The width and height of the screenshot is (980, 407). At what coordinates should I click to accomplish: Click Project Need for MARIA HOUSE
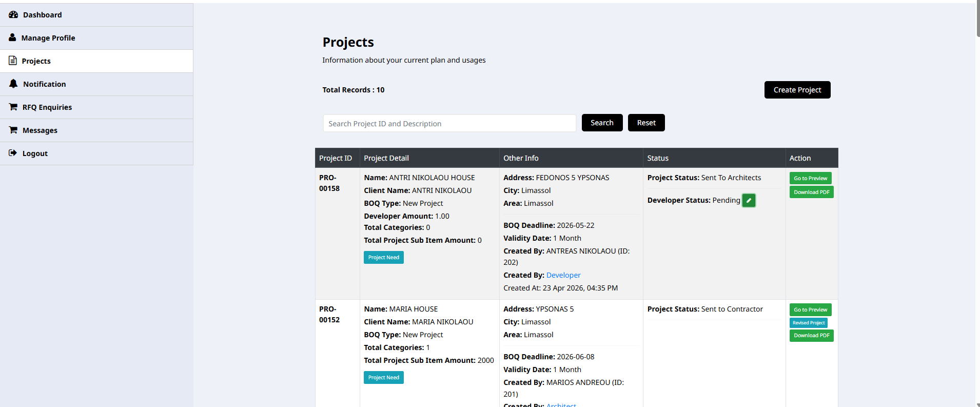coord(384,377)
